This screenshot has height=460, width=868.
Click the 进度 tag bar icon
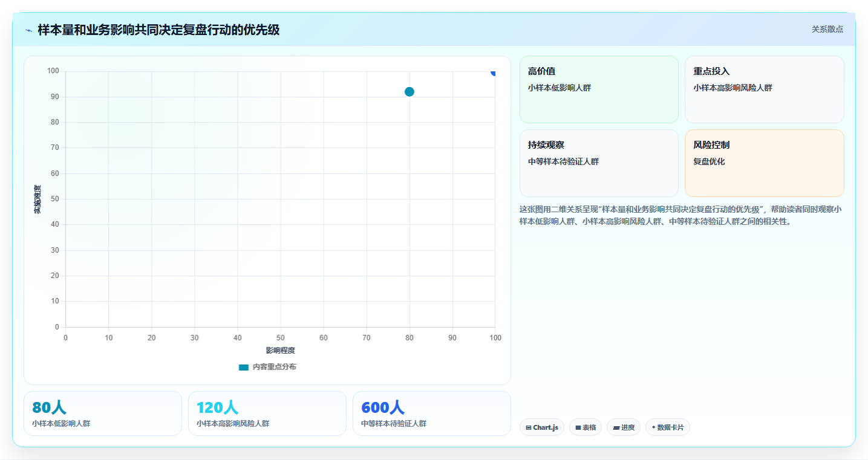click(616, 427)
